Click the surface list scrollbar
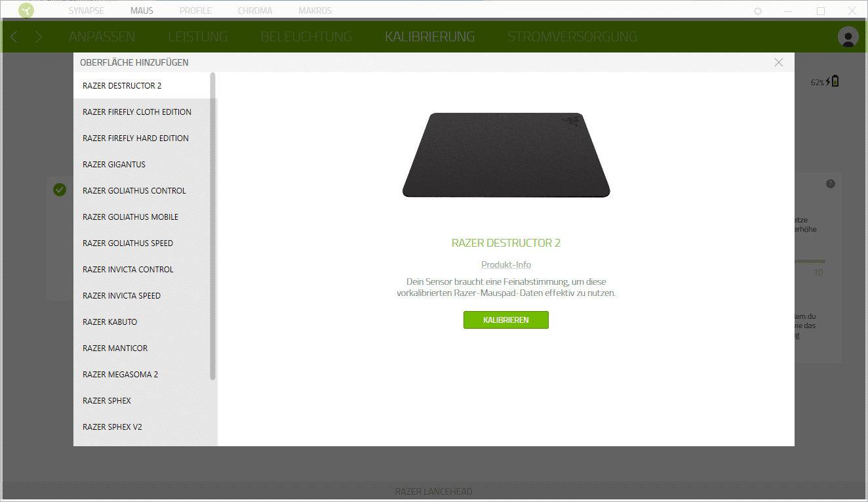This screenshot has height=502, width=868. (x=212, y=226)
